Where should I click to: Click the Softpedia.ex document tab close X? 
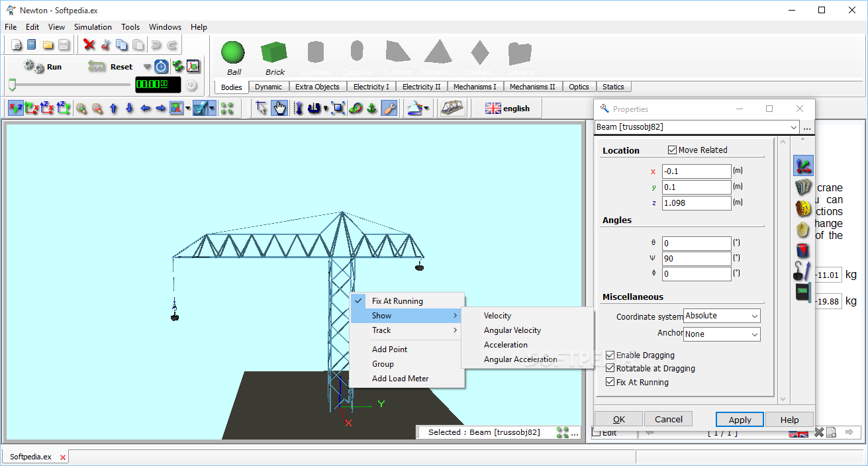click(63, 457)
